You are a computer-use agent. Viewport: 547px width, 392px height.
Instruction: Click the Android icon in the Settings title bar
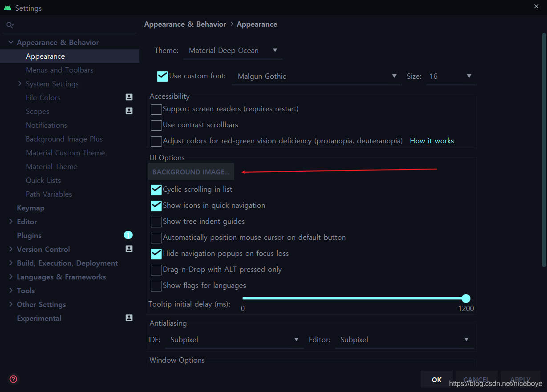tap(8, 8)
